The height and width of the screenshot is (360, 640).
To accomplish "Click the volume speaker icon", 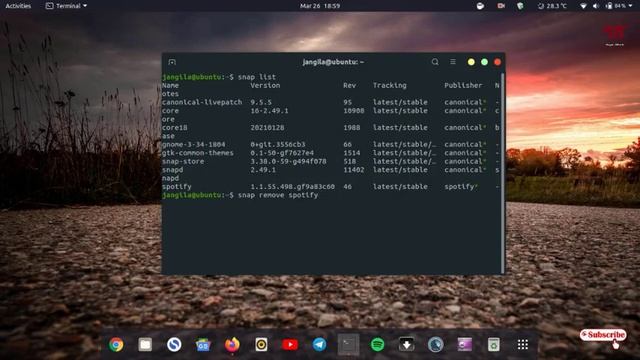I will [596, 6].
